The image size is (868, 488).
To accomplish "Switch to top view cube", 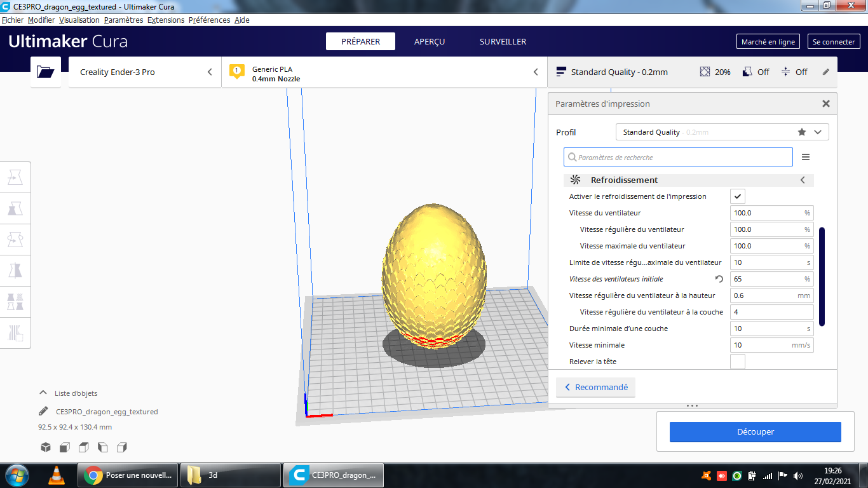I will (x=83, y=447).
